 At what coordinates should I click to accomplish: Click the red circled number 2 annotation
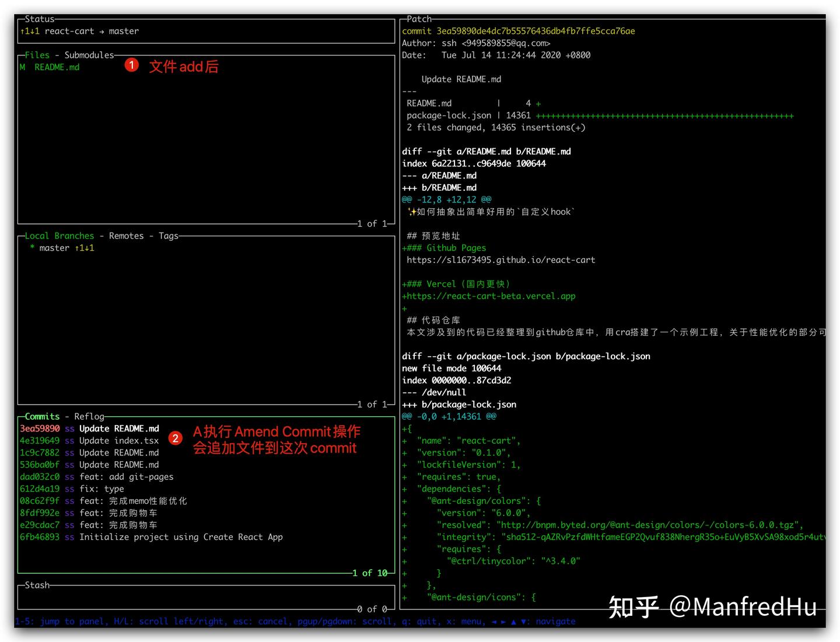click(x=175, y=438)
